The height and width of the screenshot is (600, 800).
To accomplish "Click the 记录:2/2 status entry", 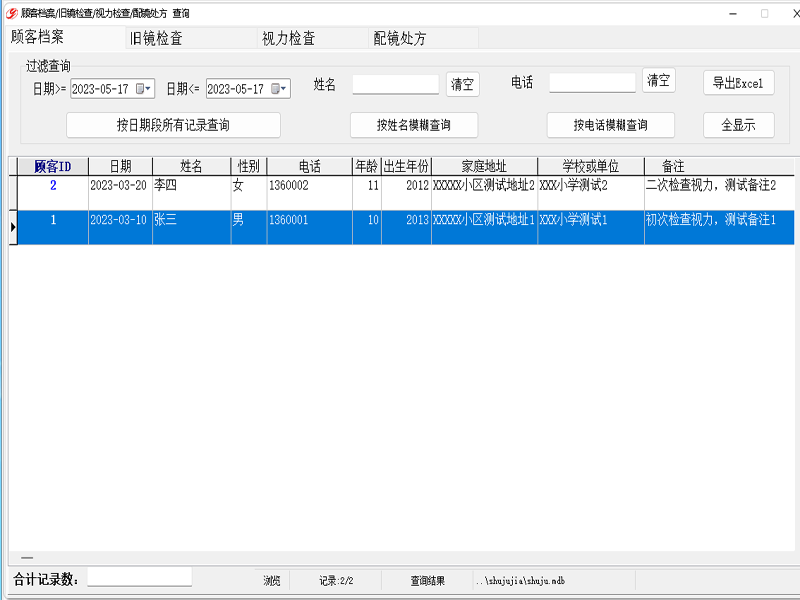I will coord(336,581).
